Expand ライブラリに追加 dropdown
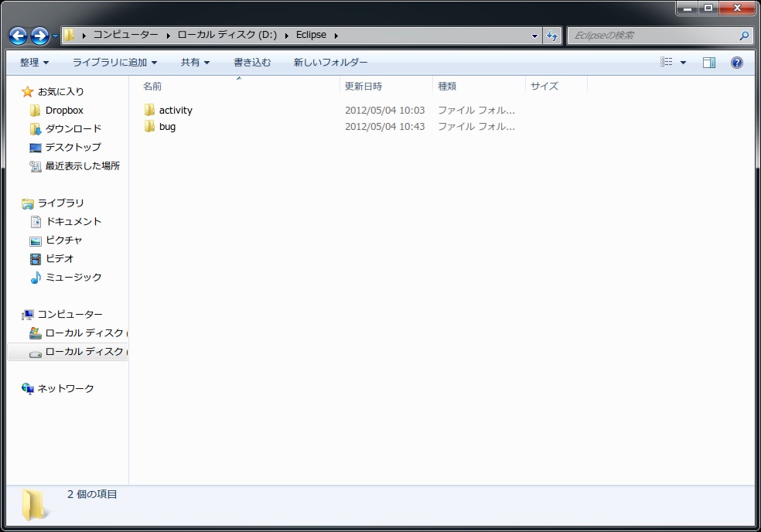Screen dimensions: 761x532 pos(114,63)
